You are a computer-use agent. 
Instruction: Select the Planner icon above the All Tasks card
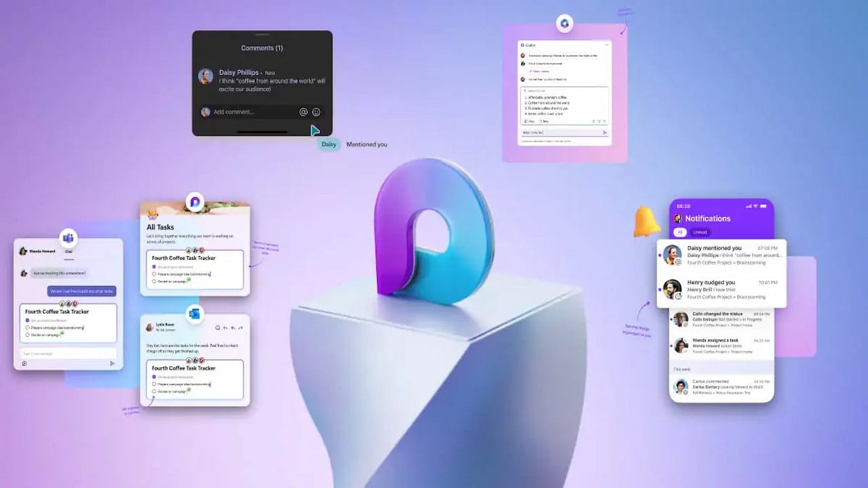(195, 203)
